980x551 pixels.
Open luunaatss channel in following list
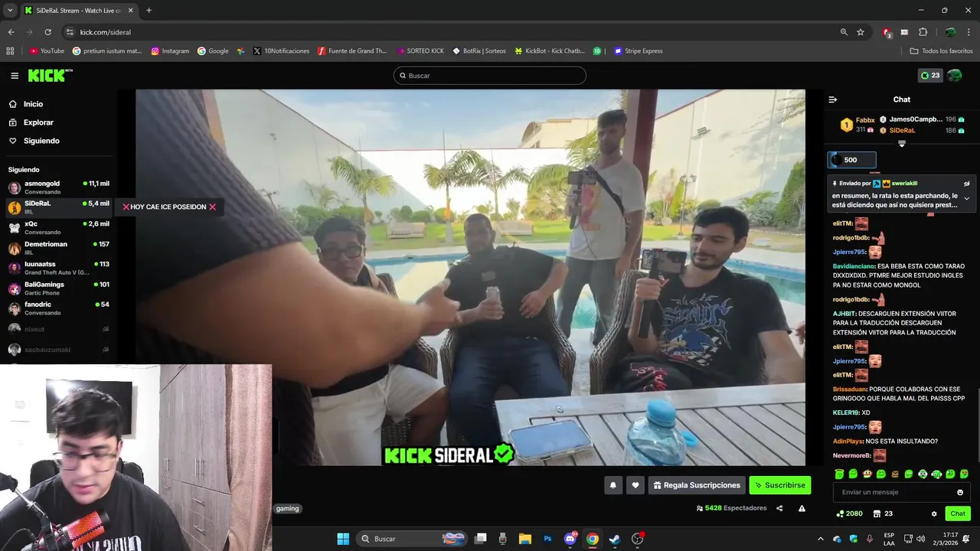[x=59, y=268]
